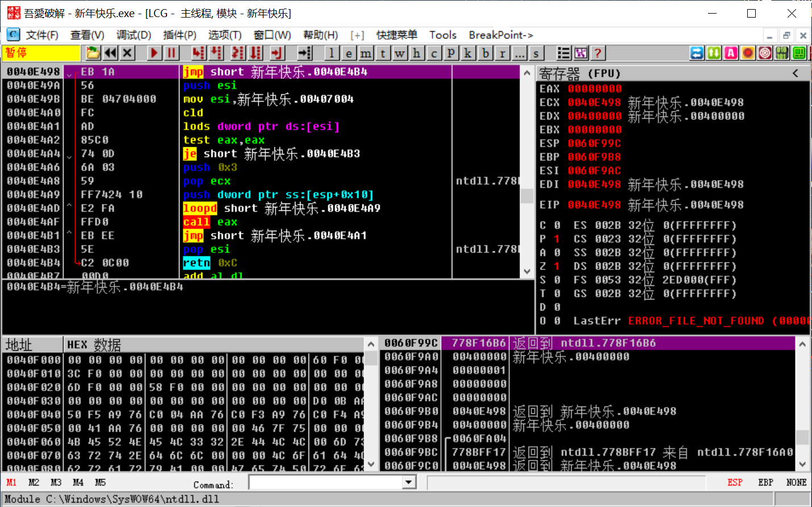Click the Go to address arrow icon
Viewport: 812px width, 507px height.
305,53
